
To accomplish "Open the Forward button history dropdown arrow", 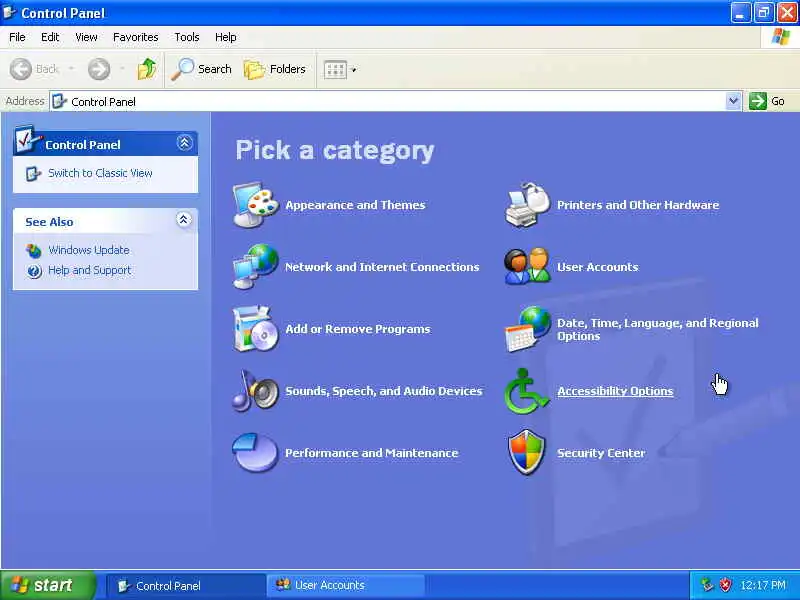I will 121,69.
